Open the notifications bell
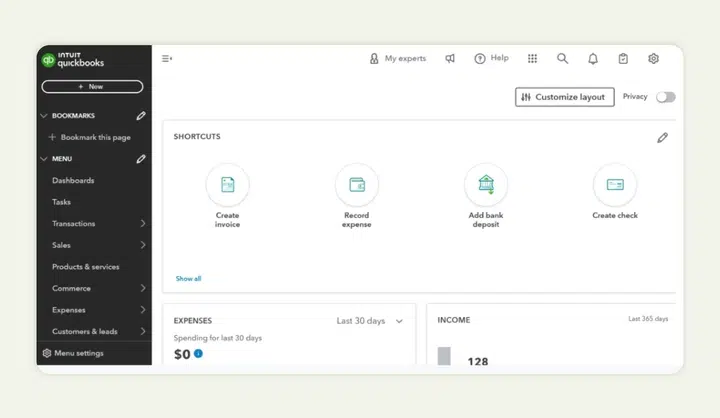This screenshot has height=418, width=720. (593, 58)
